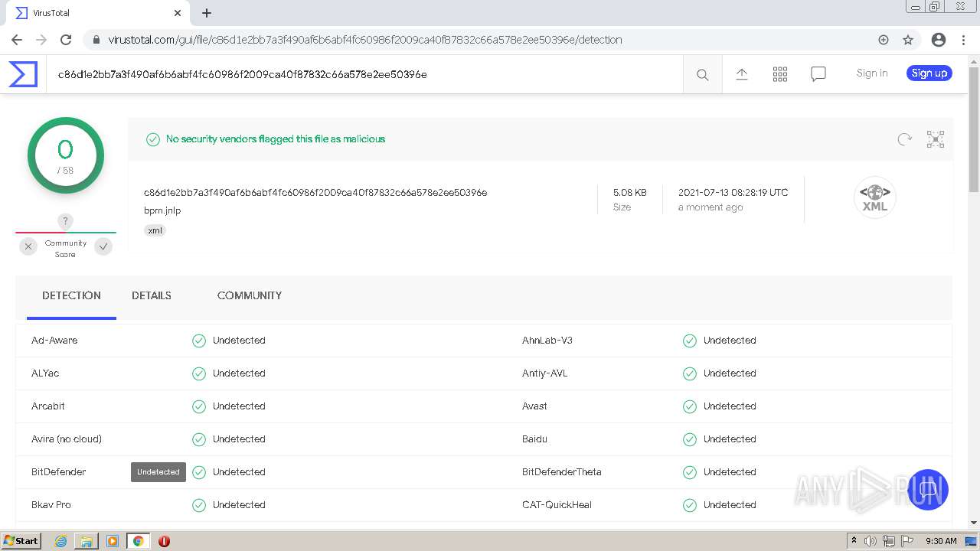Click the Baidu vendor name

[x=534, y=439]
